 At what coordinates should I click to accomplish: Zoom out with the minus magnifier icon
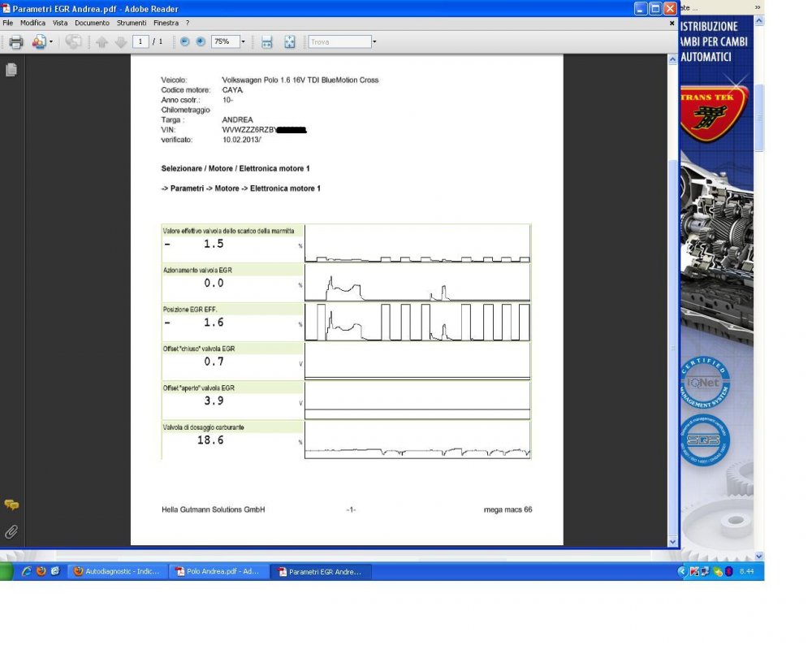click(186, 41)
